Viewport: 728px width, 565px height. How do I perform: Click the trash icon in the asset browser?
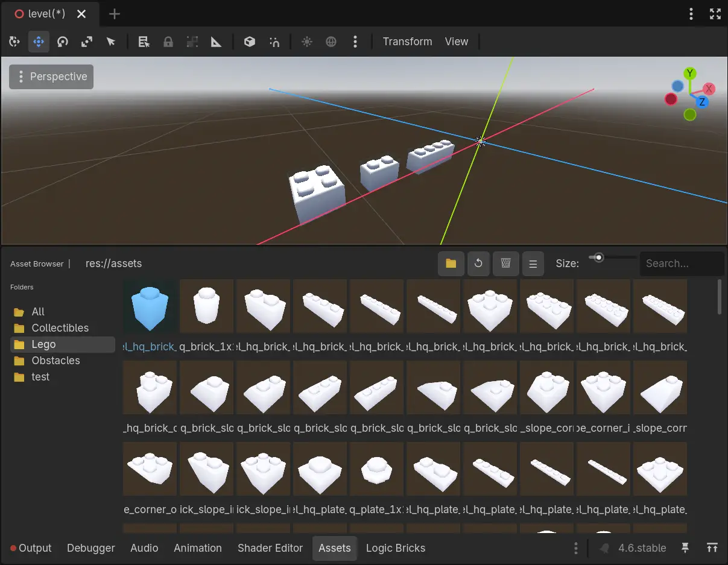click(x=505, y=264)
